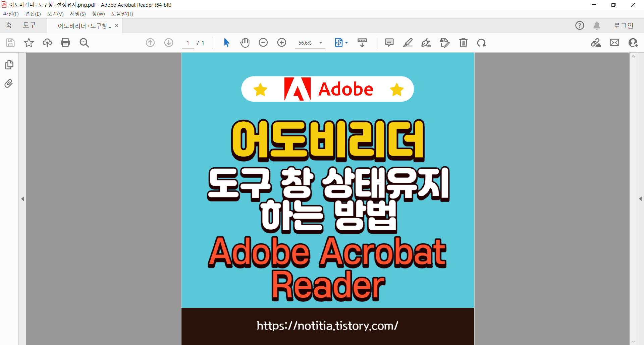Click the trash delete icon
The height and width of the screenshot is (345, 644).
click(x=463, y=43)
